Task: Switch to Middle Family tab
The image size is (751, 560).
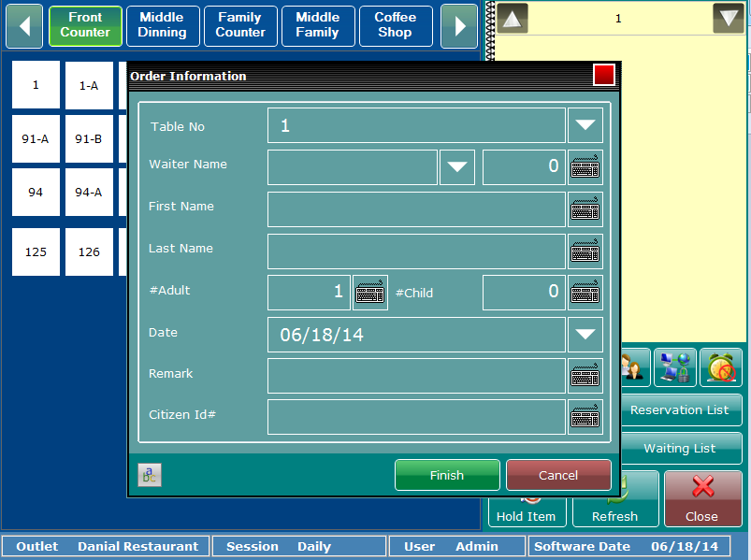Action: 318,26
